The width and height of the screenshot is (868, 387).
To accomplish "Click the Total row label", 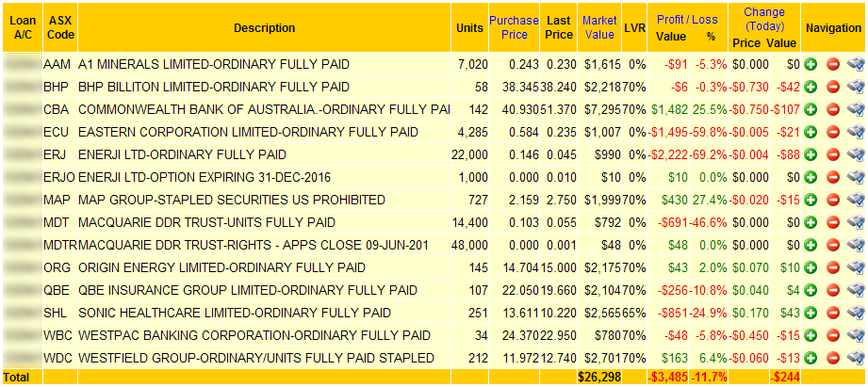I will [14, 377].
